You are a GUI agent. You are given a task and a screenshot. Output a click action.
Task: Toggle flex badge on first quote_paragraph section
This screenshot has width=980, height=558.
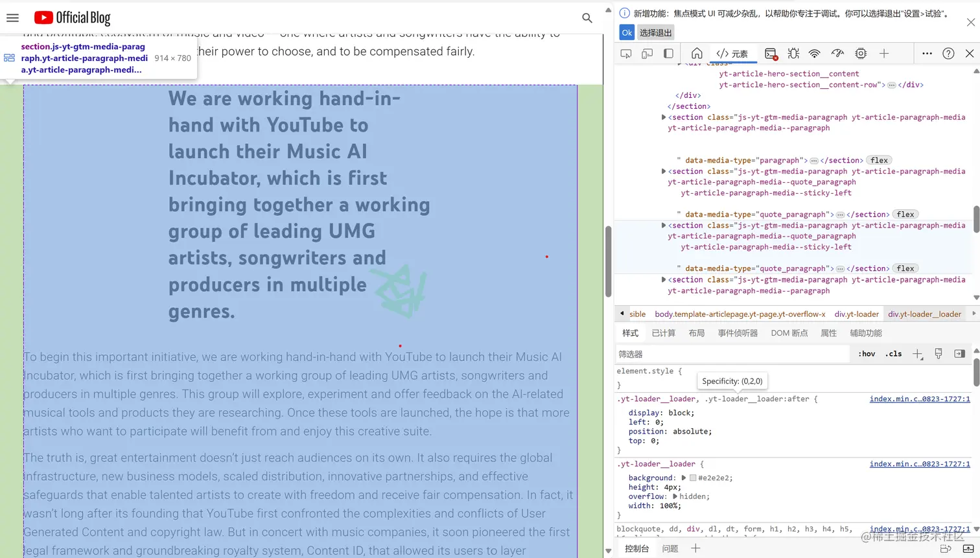905,215
